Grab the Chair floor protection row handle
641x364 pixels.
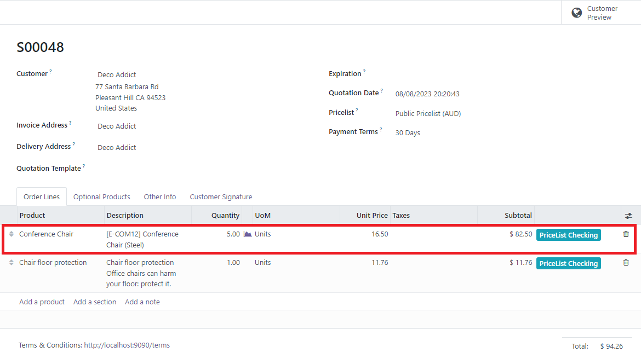tap(12, 263)
